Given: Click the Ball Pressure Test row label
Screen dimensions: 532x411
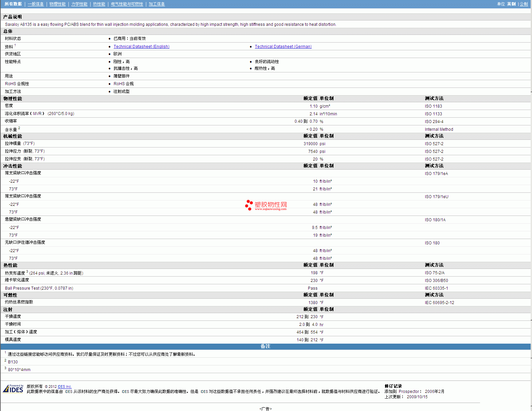Looking at the screenshot, I should [39, 288].
